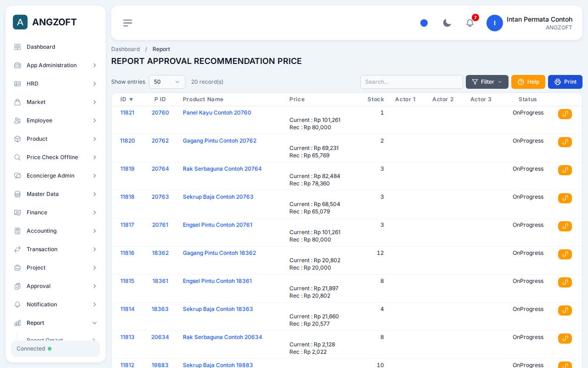Click the Filter button
The width and height of the screenshot is (588, 368).
487,82
